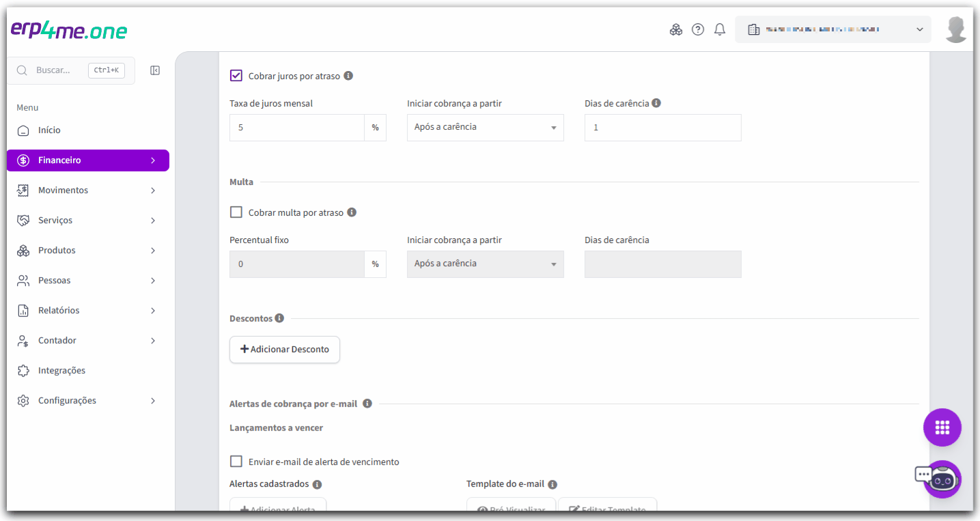The height and width of the screenshot is (521, 980).
Task: Collapse the sidebar with panel toggle icon
Action: coord(155,70)
